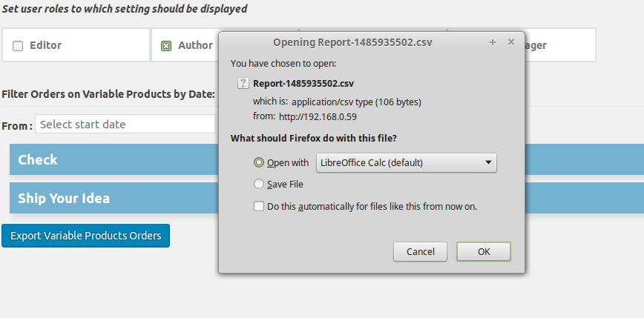Maximize the dialog with the plus icon
The image size is (644, 318).
493,42
